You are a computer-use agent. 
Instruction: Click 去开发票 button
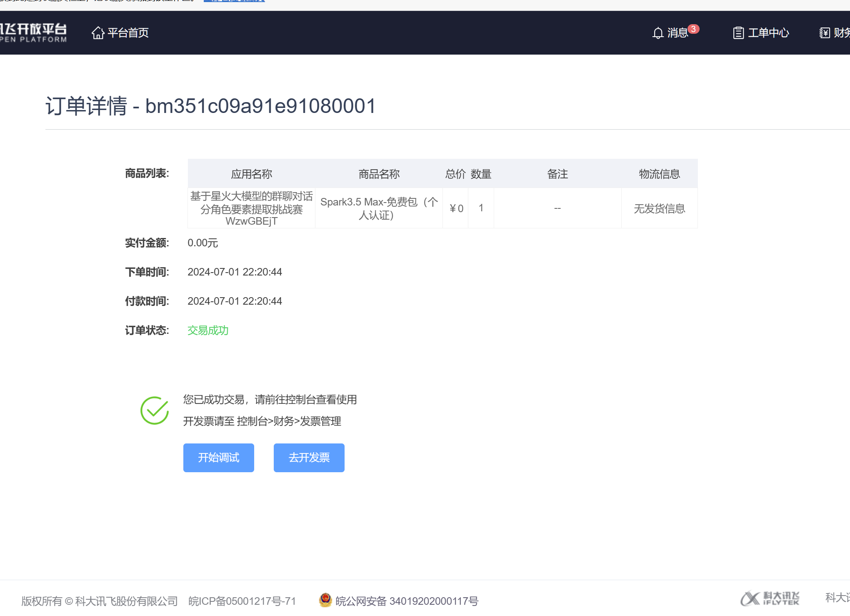click(309, 458)
